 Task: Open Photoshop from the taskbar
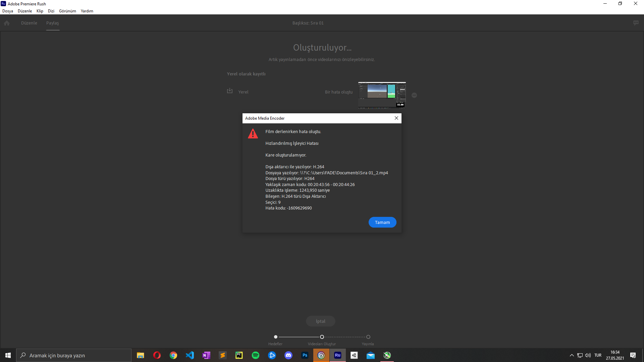tap(305, 355)
